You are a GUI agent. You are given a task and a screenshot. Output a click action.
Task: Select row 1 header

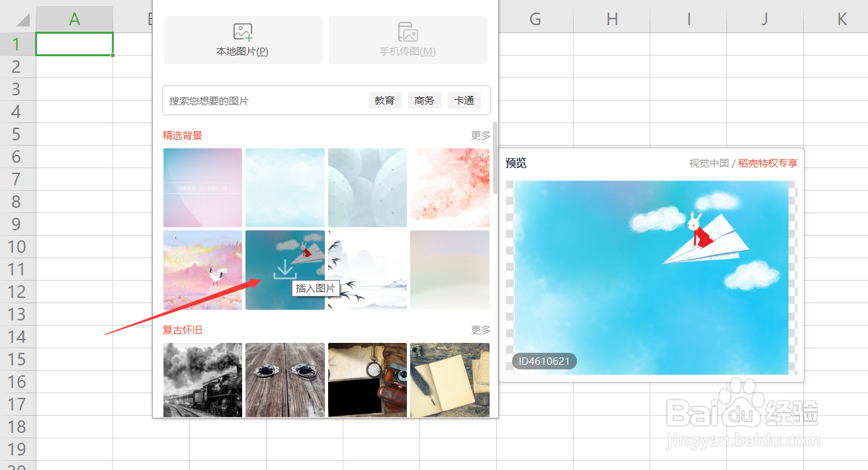click(17, 44)
